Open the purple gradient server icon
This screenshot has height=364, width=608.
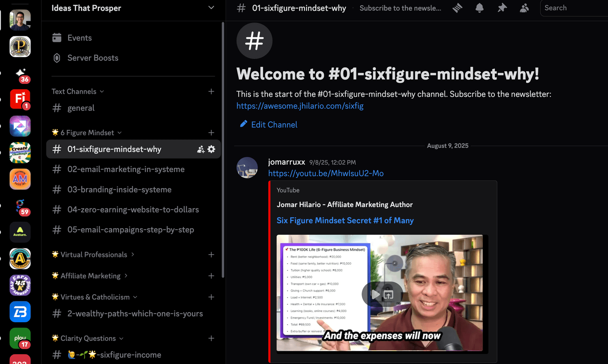point(20,126)
